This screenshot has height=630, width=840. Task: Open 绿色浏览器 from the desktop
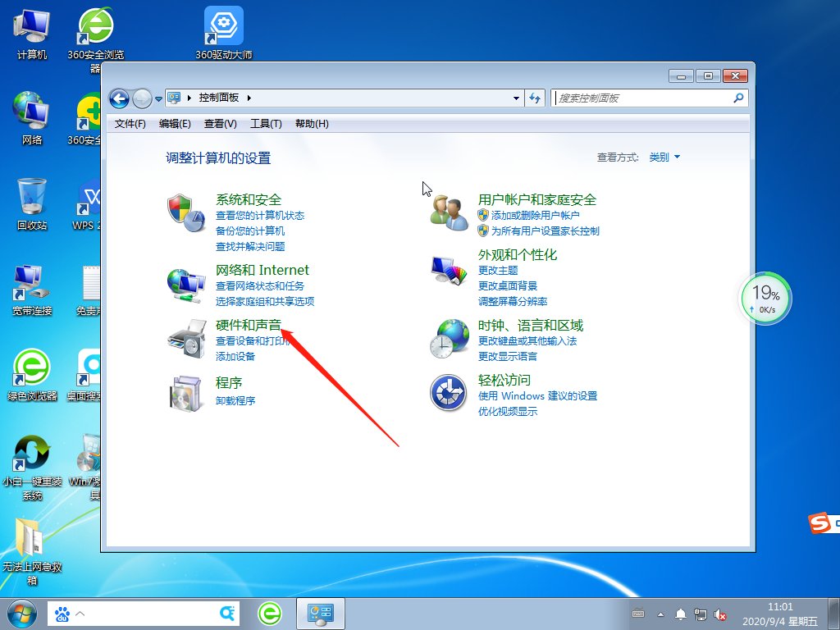31,367
